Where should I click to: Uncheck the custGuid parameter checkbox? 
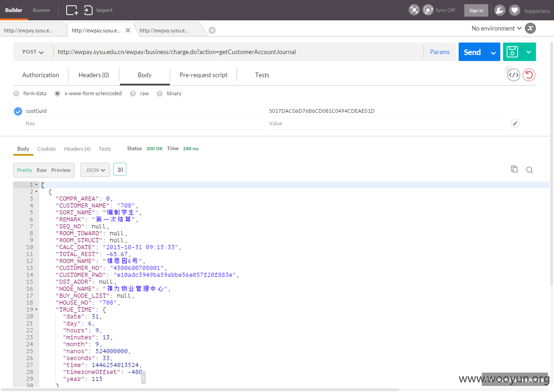pos(18,111)
